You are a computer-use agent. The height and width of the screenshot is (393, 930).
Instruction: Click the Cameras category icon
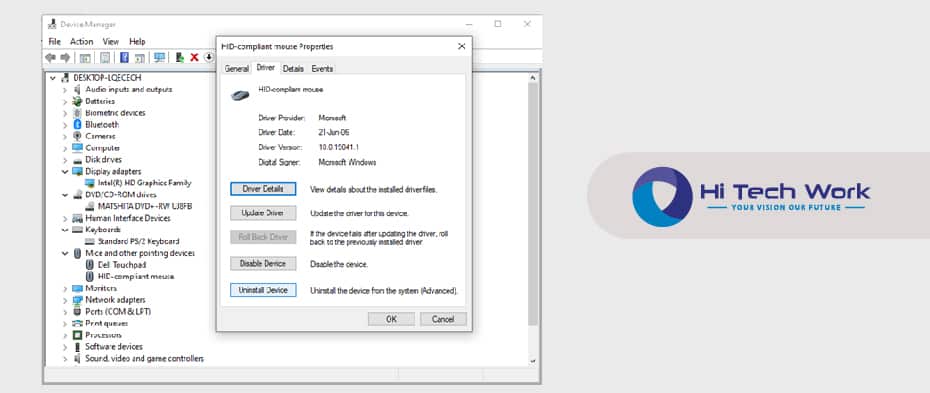click(77, 136)
